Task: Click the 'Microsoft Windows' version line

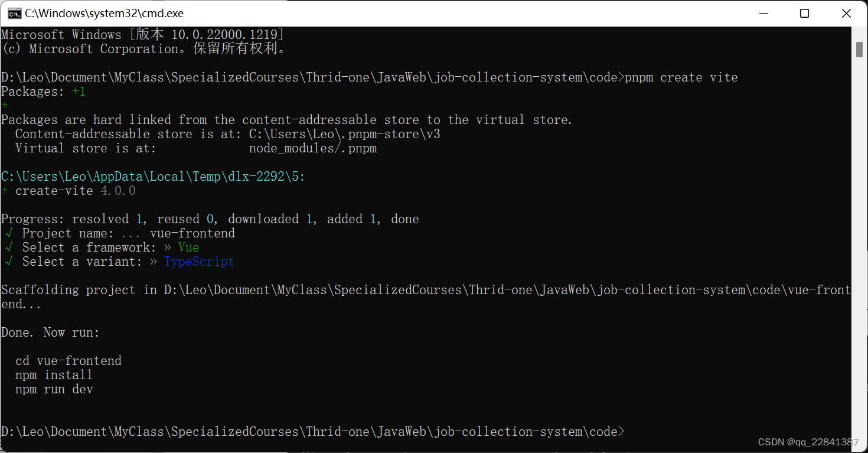Action: (x=143, y=35)
